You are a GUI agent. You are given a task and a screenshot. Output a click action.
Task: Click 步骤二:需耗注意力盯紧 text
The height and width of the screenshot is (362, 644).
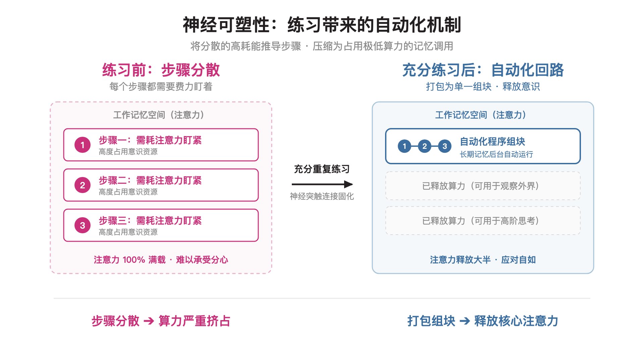pos(150,180)
